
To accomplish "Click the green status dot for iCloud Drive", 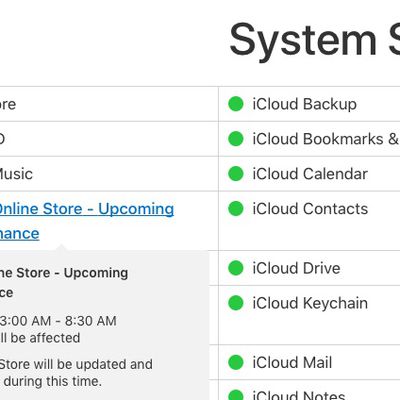I will click(x=236, y=268).
